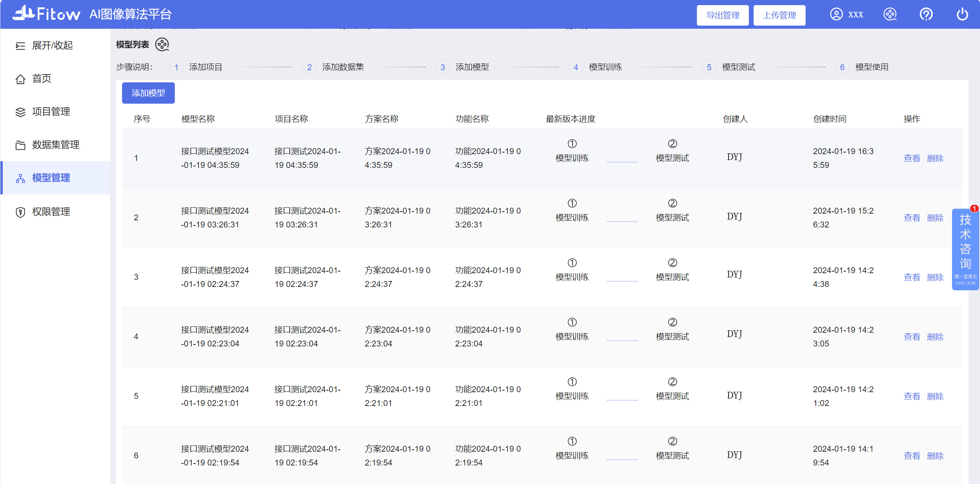Click the film reel icon beside 模型列表
This screenshot has height=484, width=980.
pos(162,45)
